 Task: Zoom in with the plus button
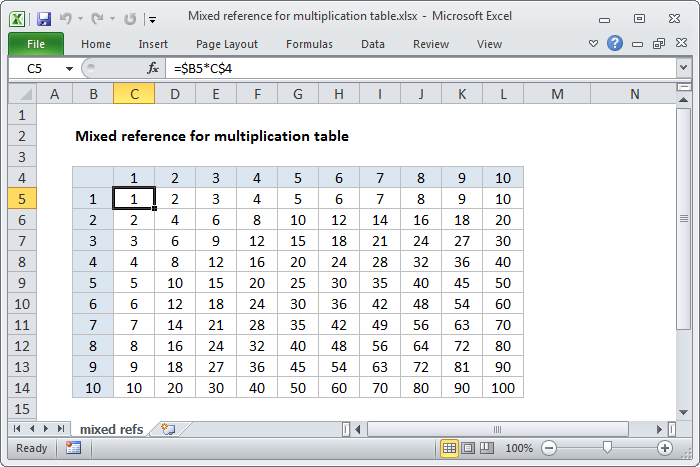point(665,448)
